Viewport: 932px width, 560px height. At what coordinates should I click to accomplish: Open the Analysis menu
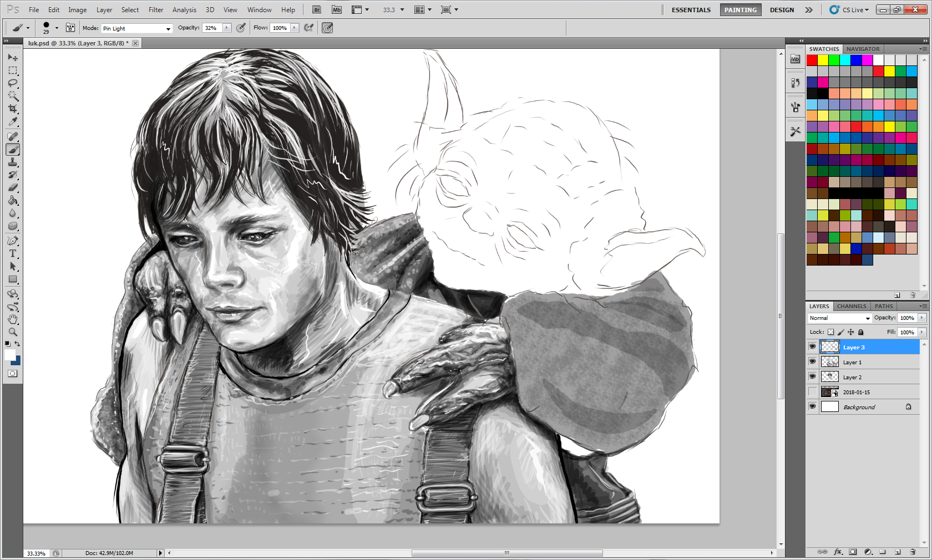pos(184,10)
